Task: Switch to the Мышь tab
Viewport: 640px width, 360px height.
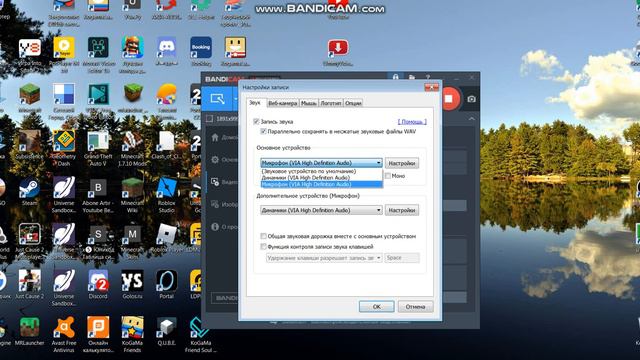Action: (309, 103)
